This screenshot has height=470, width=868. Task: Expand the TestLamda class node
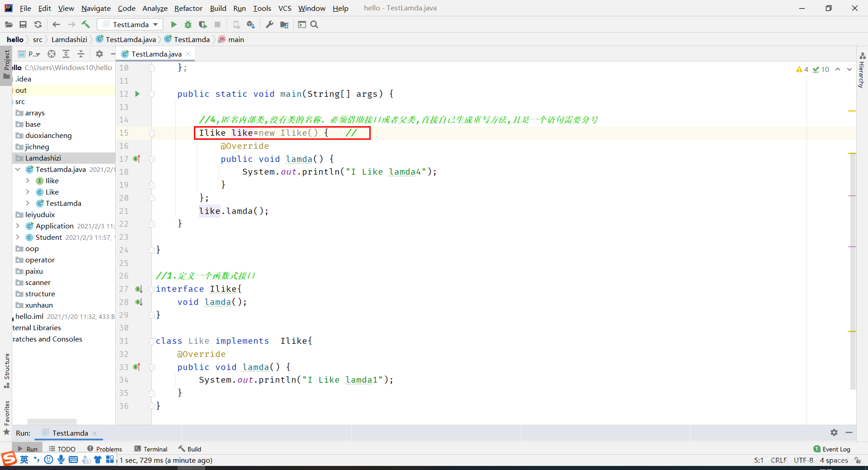[28, 203]
